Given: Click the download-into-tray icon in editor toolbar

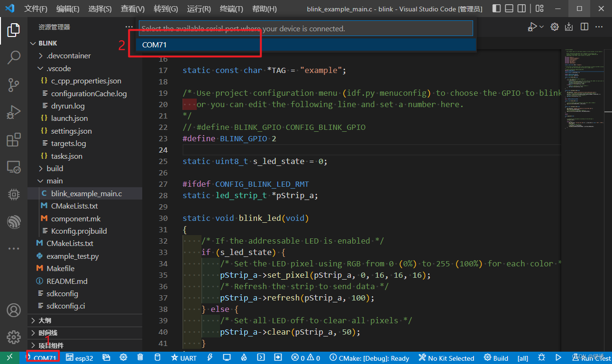Looking at the screenshot, I should point(569,27).
